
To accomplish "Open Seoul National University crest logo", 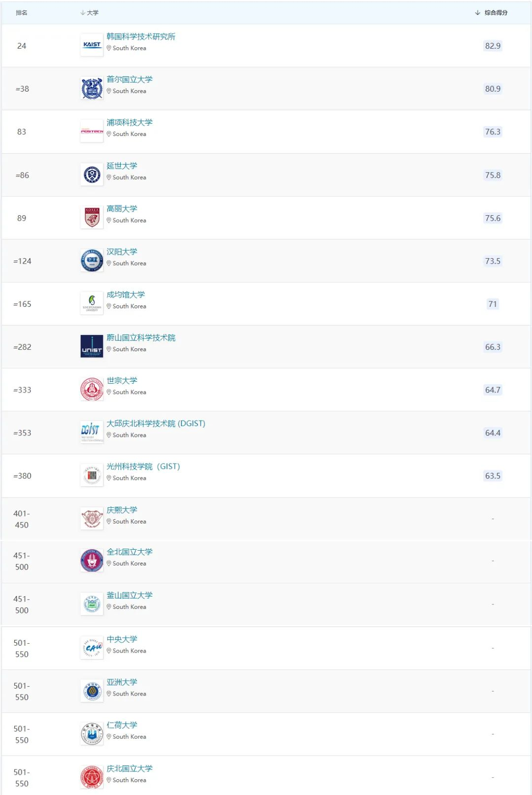I will coord(92,89).
